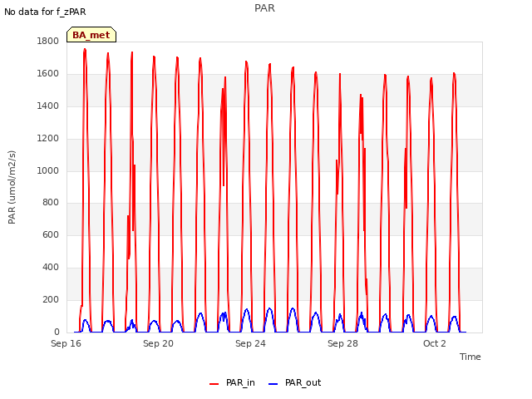Viewport: 532px width, 399px height.
Task: Click the x-axis title Time
Action: (x=470, y=357)
